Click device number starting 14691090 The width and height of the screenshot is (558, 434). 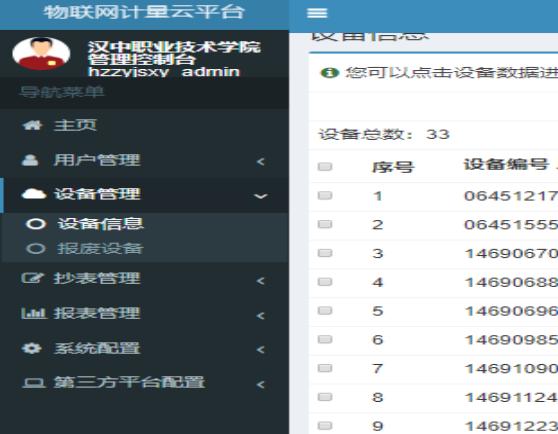(511, 368)
